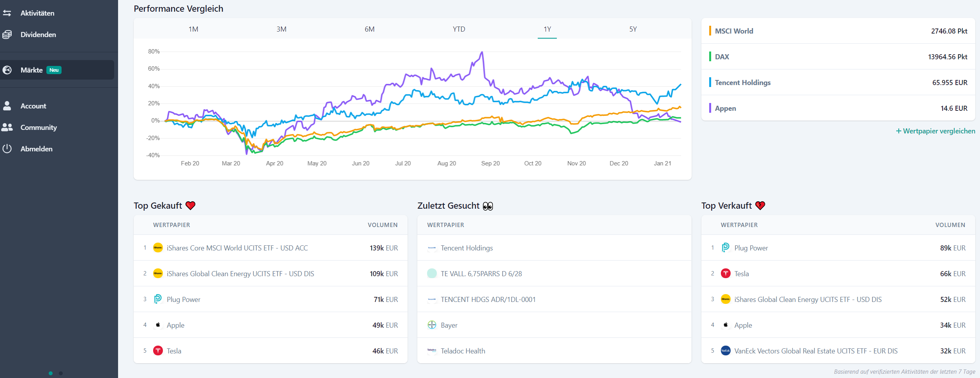Click the eyes emoji next to Zuletzt Gesucht

click(488, 206)
